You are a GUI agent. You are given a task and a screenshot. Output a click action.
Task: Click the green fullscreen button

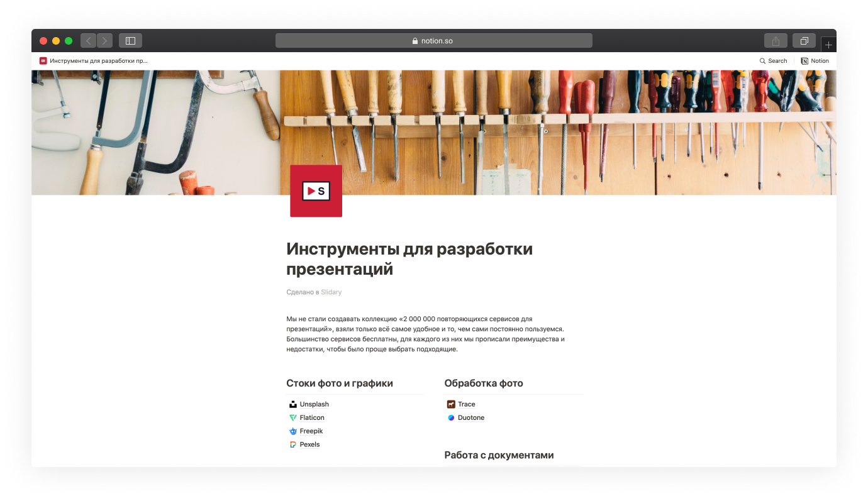click(x=69, y=41)
